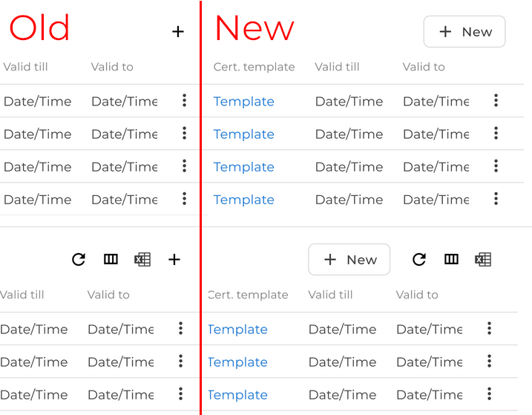Click the refresh icon in Old lower toolbar
This screenshot has height=415, width=532.
click(x=79, y=260)
